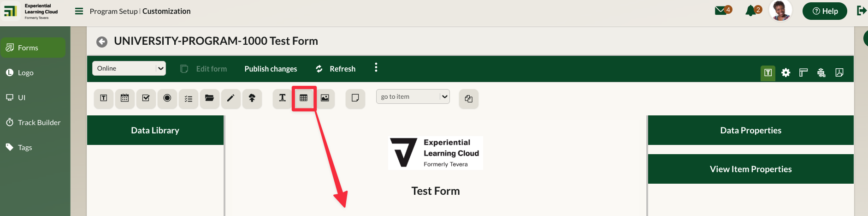
Task: Select the Test Form title text
Action: 436,191
